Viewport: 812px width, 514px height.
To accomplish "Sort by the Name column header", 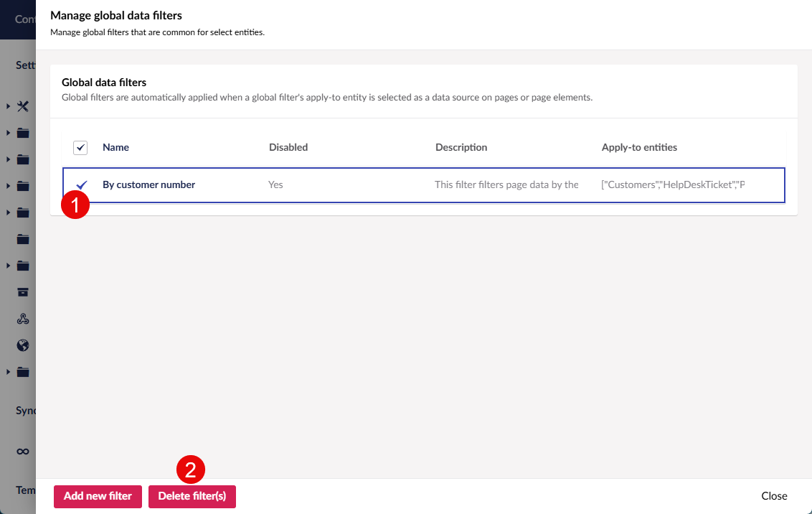I will 115,147.
